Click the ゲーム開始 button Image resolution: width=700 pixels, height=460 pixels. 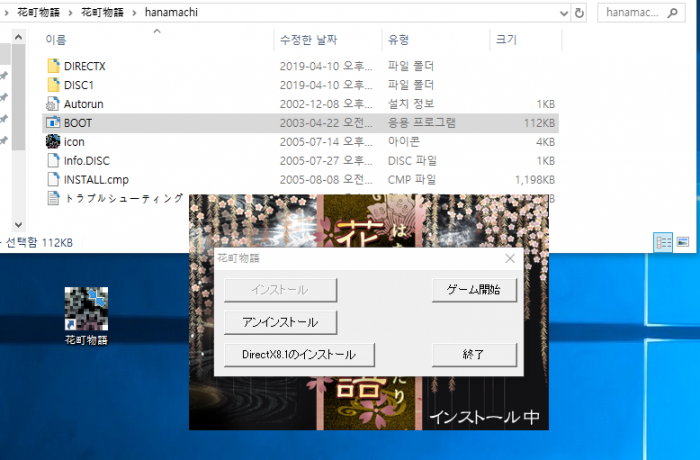point(474,290)
